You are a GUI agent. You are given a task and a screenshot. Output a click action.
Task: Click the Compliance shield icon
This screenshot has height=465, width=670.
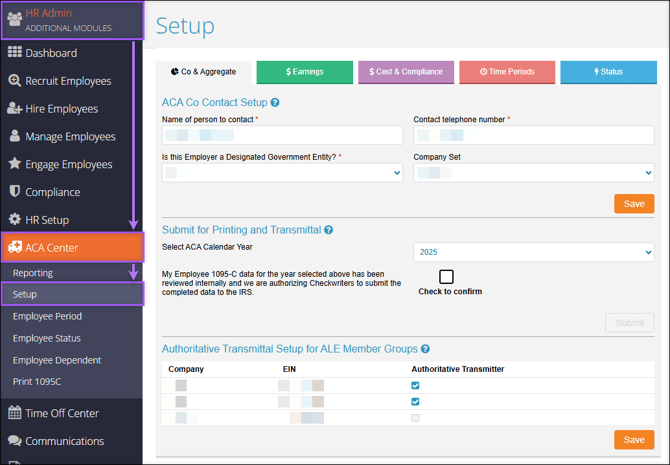[x=15, y=191]
